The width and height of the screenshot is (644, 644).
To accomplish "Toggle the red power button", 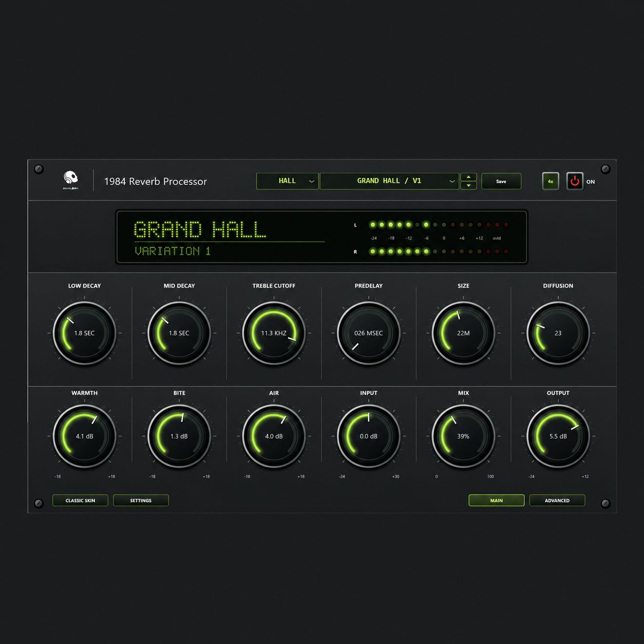I will click(575, 181).
